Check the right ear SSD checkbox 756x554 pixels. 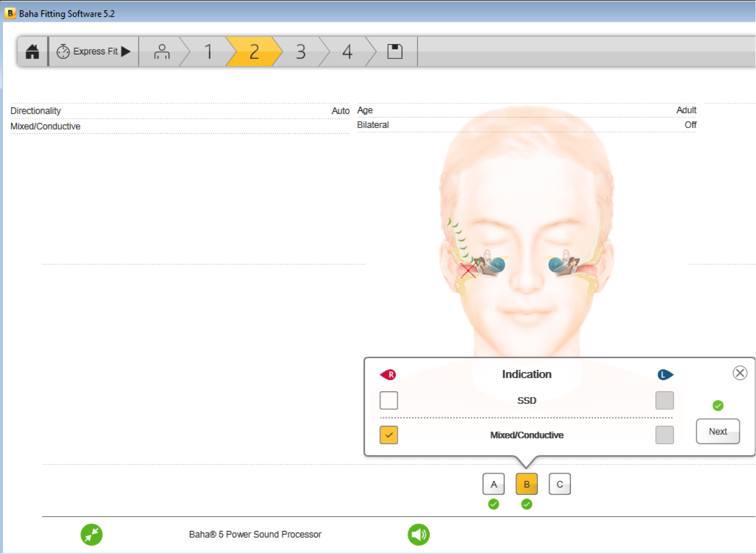tap(389, 400)
